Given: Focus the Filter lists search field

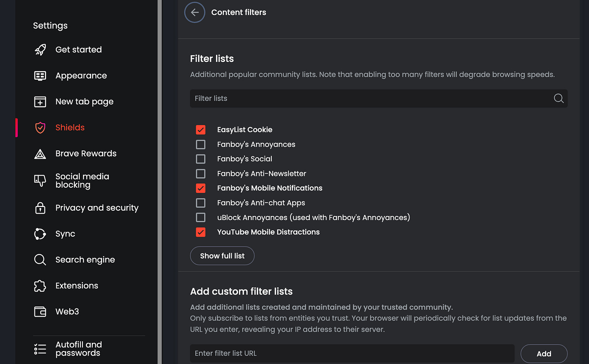Looking at the screenshot, I should (x=379, y=98).
